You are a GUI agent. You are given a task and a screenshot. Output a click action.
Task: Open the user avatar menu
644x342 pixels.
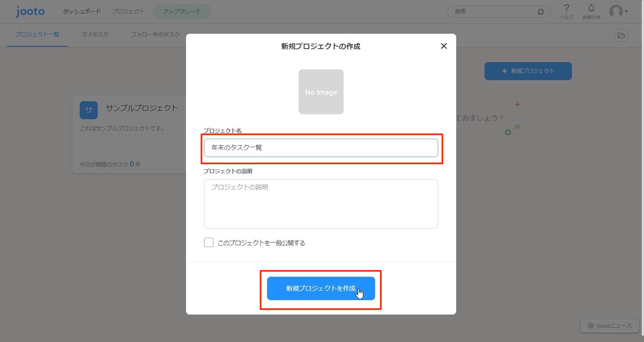tap(618, 12)
